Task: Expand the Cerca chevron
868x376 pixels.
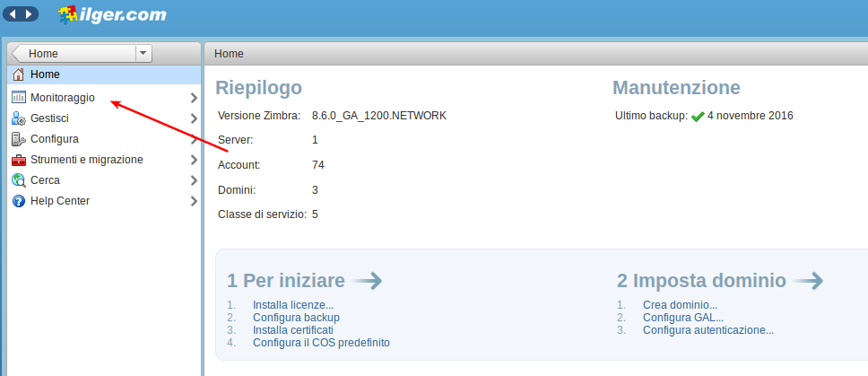Action: click(x=194, y=180)
